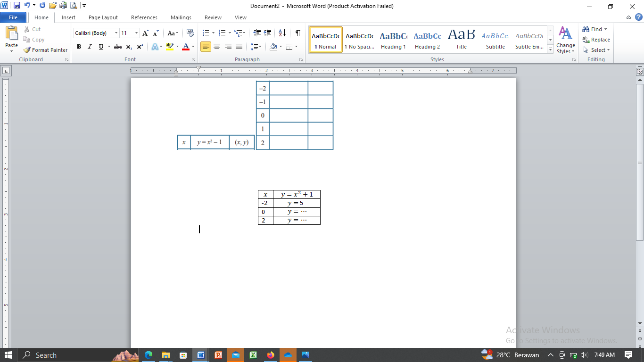Expand the Styles gallery more arrow
Screen dimensions: 644x362
coord(550,49)
